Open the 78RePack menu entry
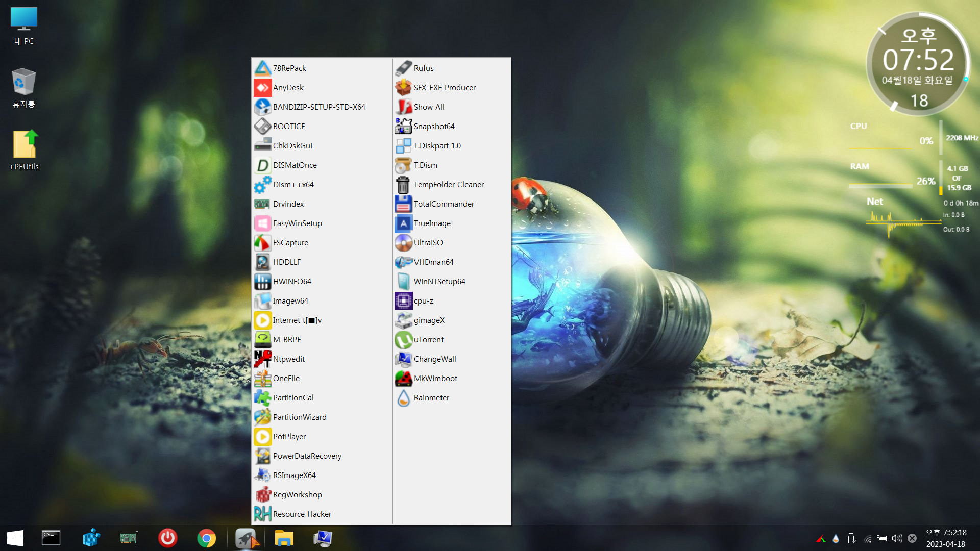 [322, 68]
